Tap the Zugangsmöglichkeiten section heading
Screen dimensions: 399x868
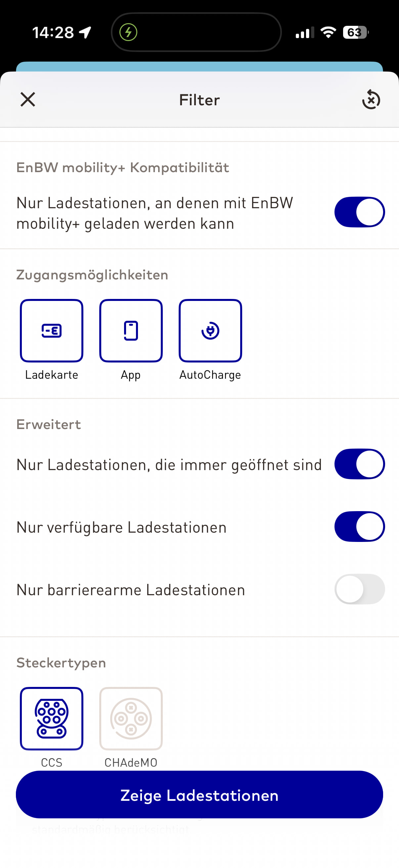point(92,275)
